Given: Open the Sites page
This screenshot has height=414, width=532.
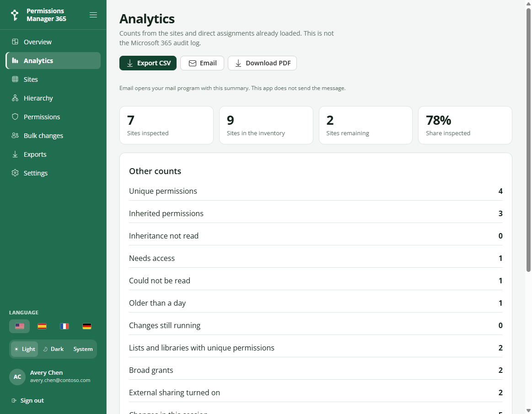Looking at the screenshot, I should 53,79.
